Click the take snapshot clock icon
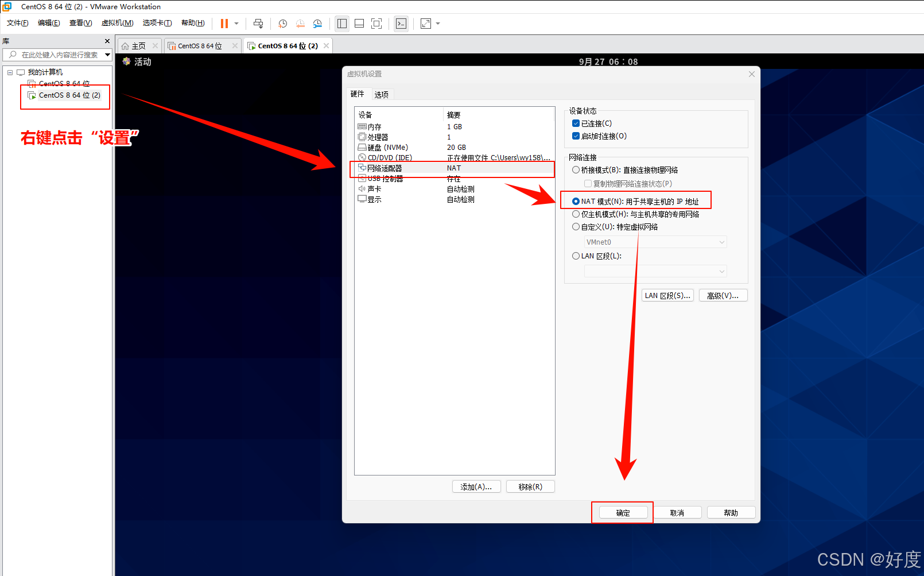This screenshot has width=924, height=576. (283, 24)
